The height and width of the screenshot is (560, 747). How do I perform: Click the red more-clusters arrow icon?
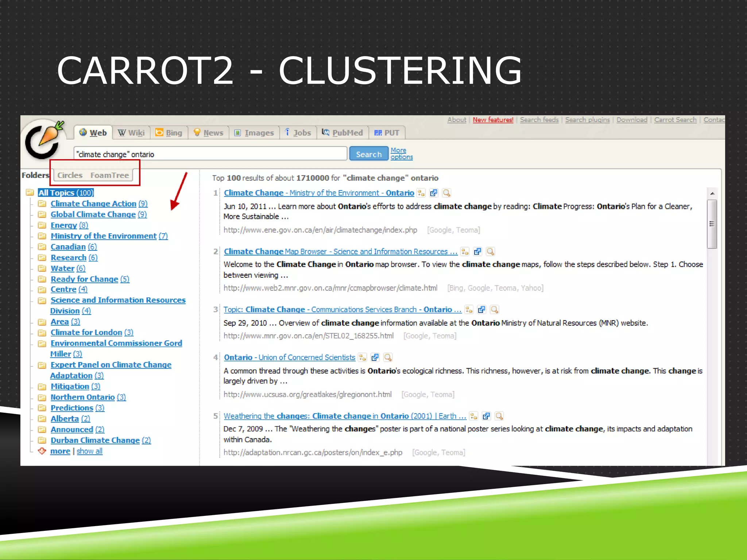click(42, 451)
